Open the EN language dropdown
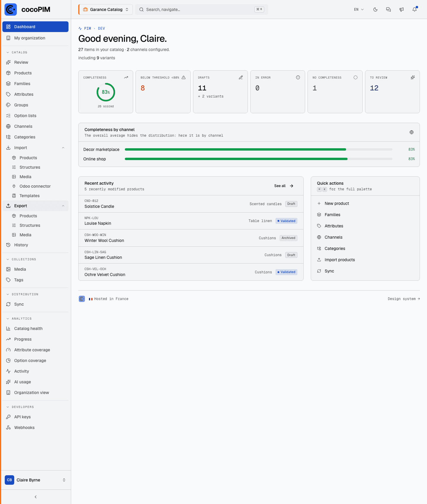The width and height of the screenshot is (427, 504). pyautogui.click(x=359, y=9)
